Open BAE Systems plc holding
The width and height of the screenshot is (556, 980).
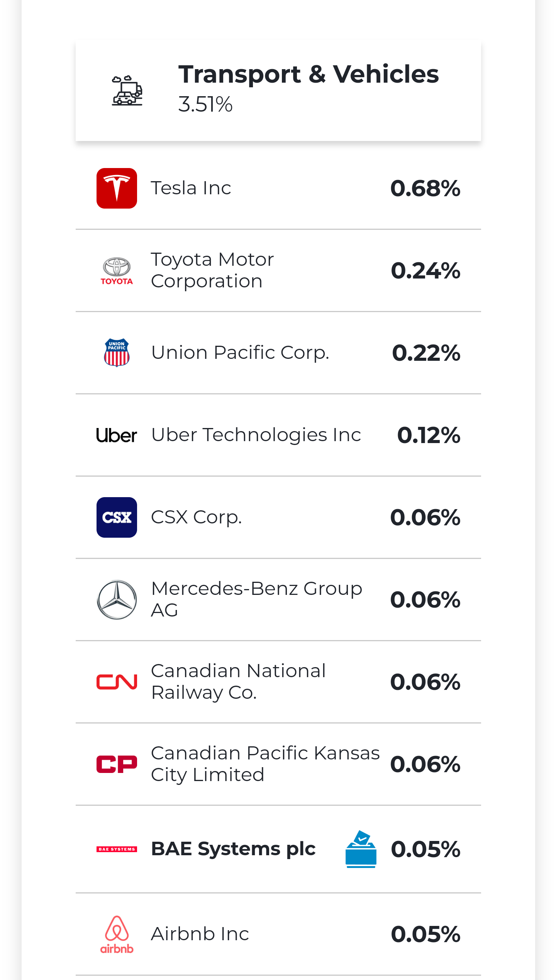tap(233, 849)
